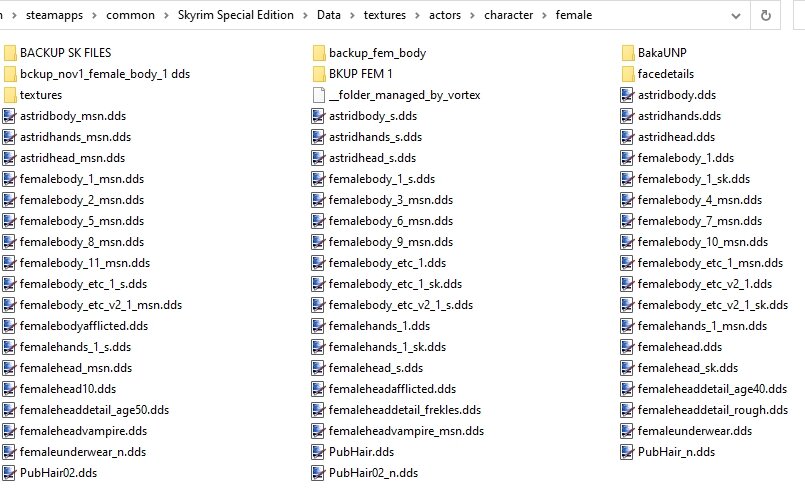
Task: Click the BKUP FEM 1 folder icon
Action: point(319,74)
